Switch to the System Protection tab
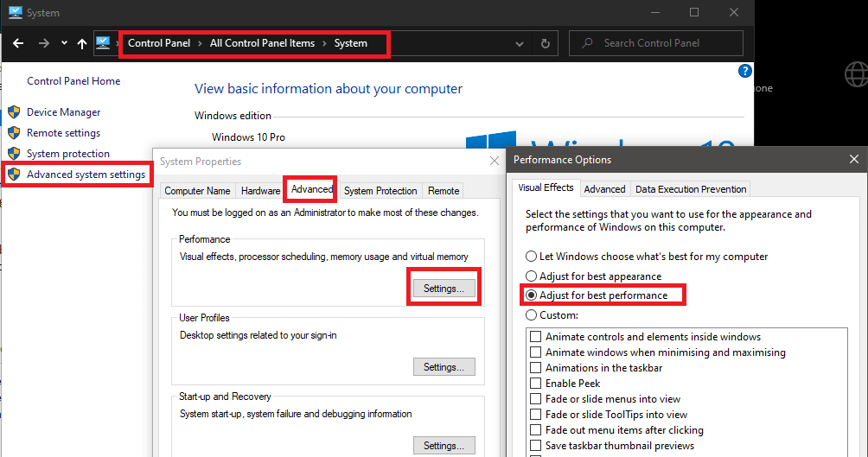Viewport: 868px width, 457px height. 380,191
